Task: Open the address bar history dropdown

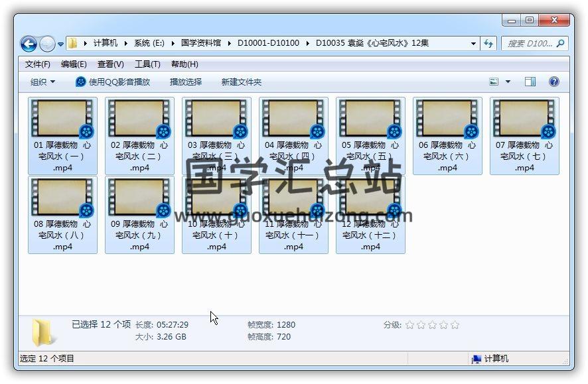Action: [x=473, y=44]
